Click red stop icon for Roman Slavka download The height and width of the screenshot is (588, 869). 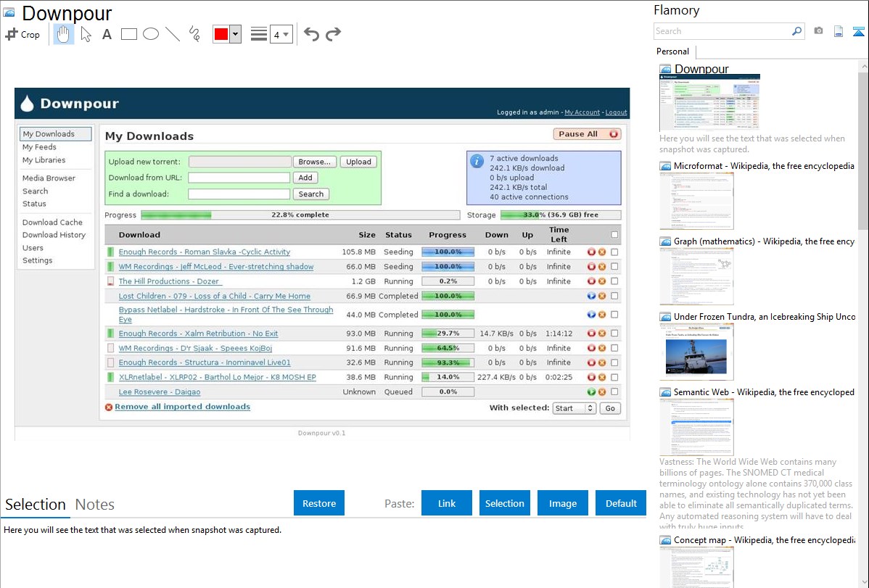click(591, 252)
